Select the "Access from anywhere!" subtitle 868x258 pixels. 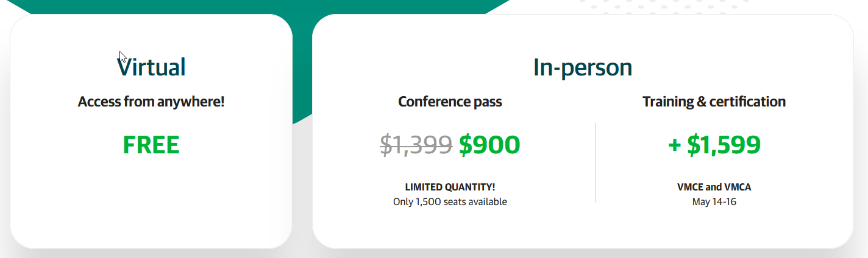[x=151, y=102]
